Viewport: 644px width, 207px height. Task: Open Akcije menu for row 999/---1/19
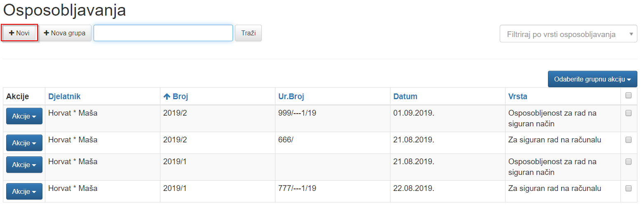[x=24, y=116]
